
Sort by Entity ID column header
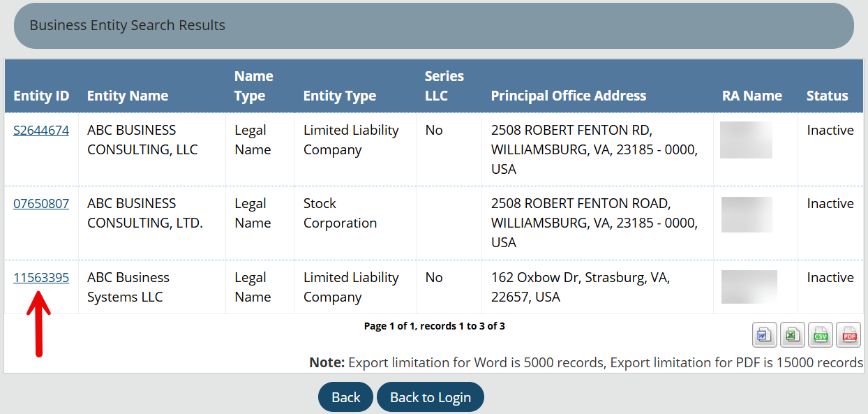click(x=41, y=96)
